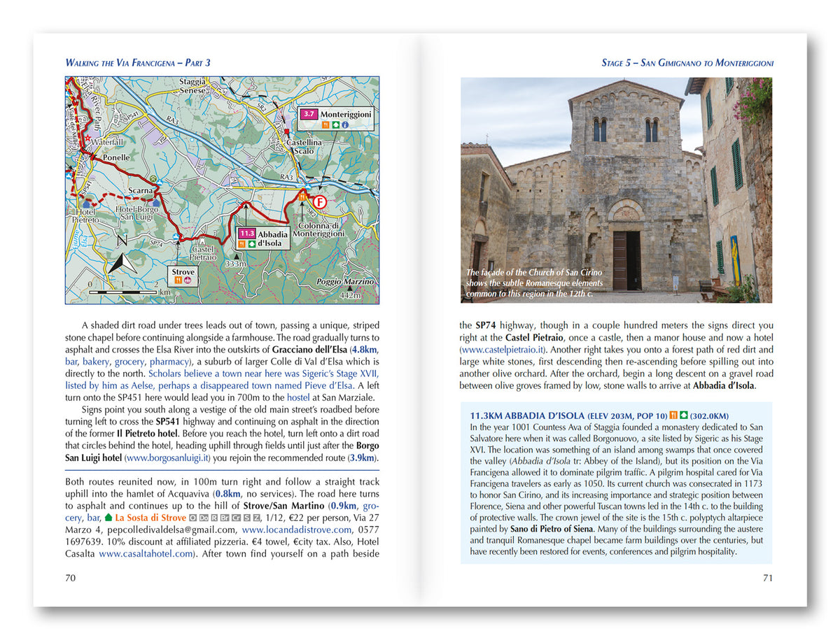This screenshot has height=640, width=840.
Task: Click the blue 'bakery' service link
Action: (x=96, y=362)
